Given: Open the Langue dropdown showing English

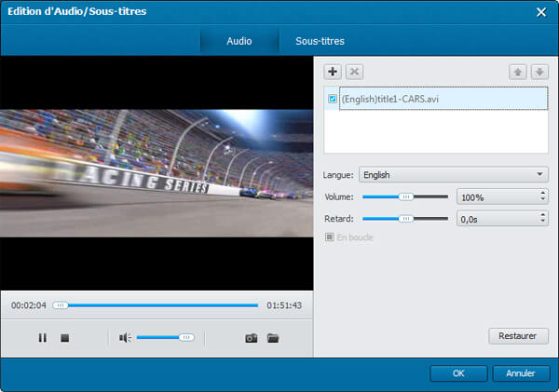Looking at the screenshot, I should (x=454, y=175).
